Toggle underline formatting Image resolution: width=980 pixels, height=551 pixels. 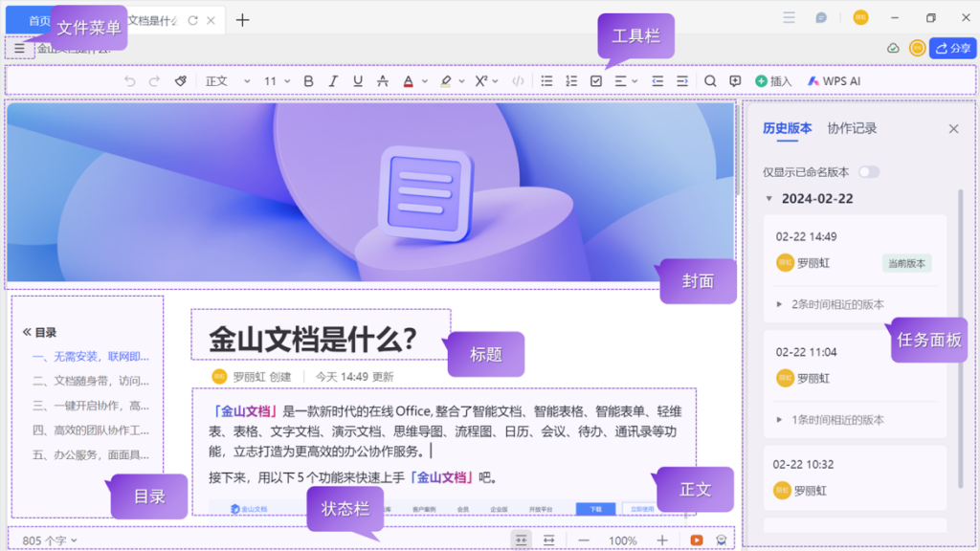tap(358, 81)
